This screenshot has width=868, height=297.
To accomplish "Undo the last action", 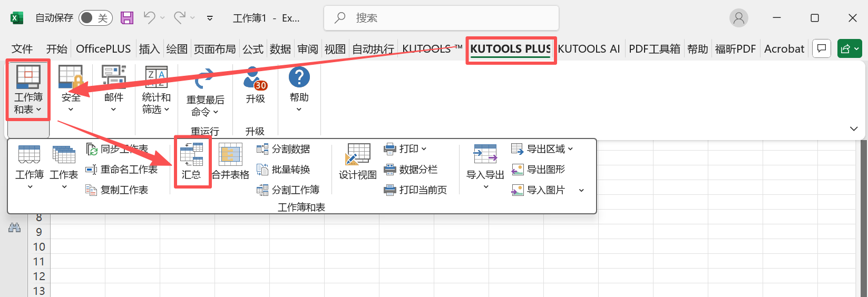I will click(149, 18).
